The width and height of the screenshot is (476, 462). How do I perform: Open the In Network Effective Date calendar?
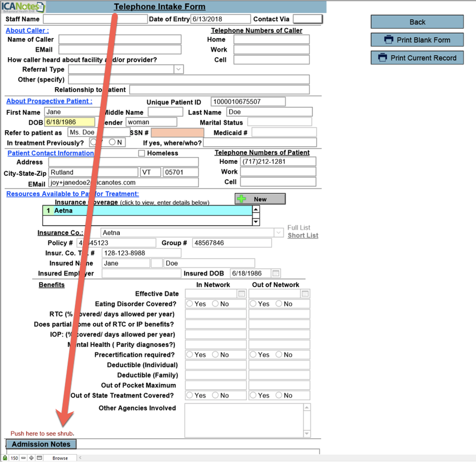pos(242,294)
